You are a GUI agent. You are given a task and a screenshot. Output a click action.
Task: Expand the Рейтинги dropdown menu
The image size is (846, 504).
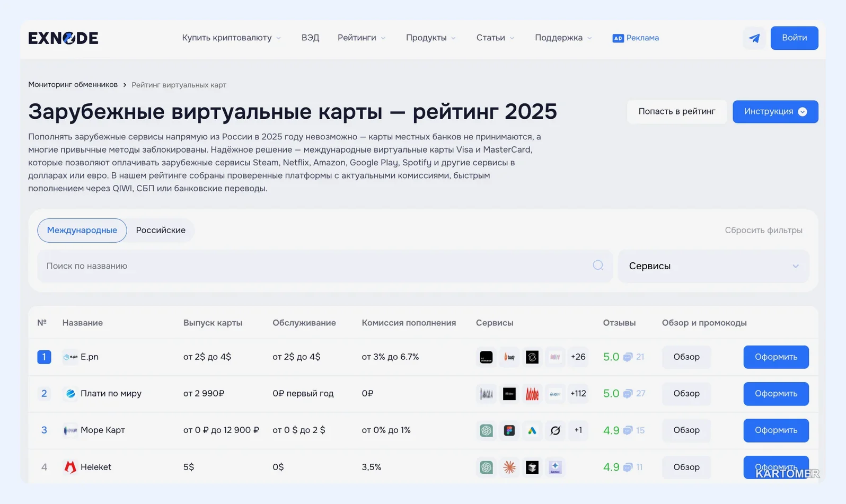pyautogui.click(x=362, y=38)
